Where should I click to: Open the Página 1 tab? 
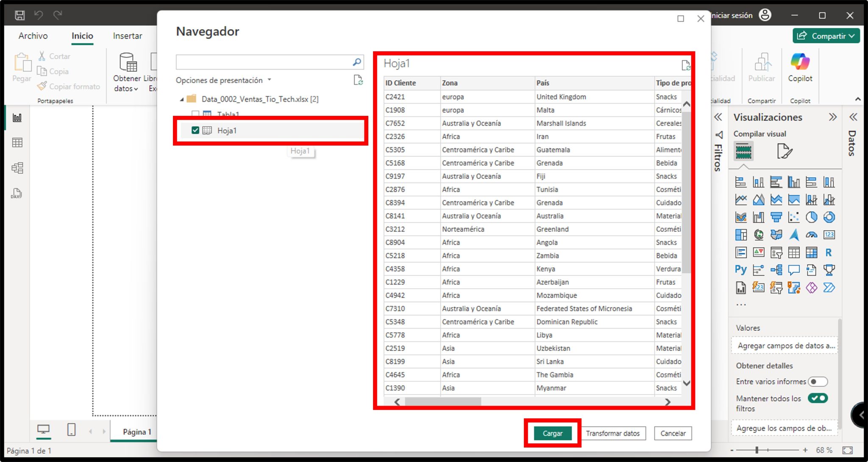pos(137,431)
